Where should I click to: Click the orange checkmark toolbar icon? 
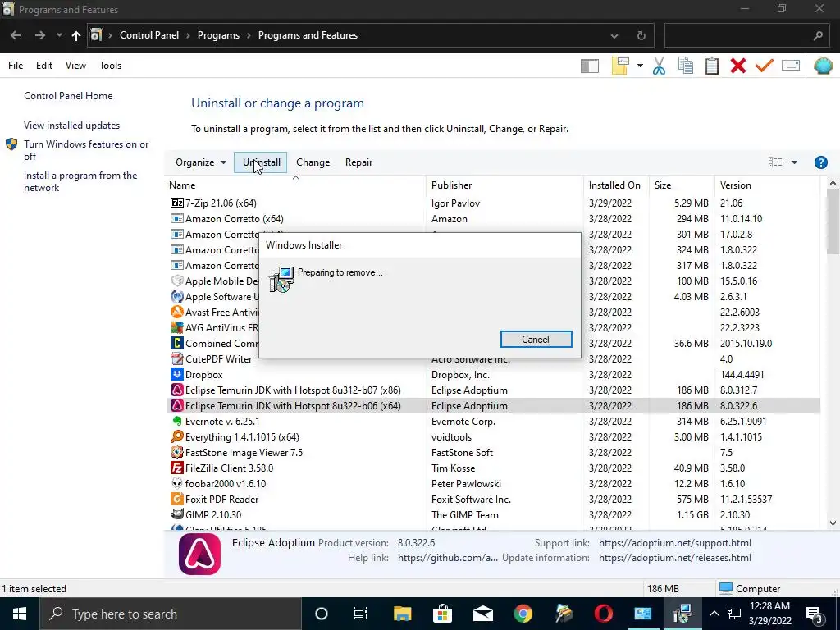[764, 66]
